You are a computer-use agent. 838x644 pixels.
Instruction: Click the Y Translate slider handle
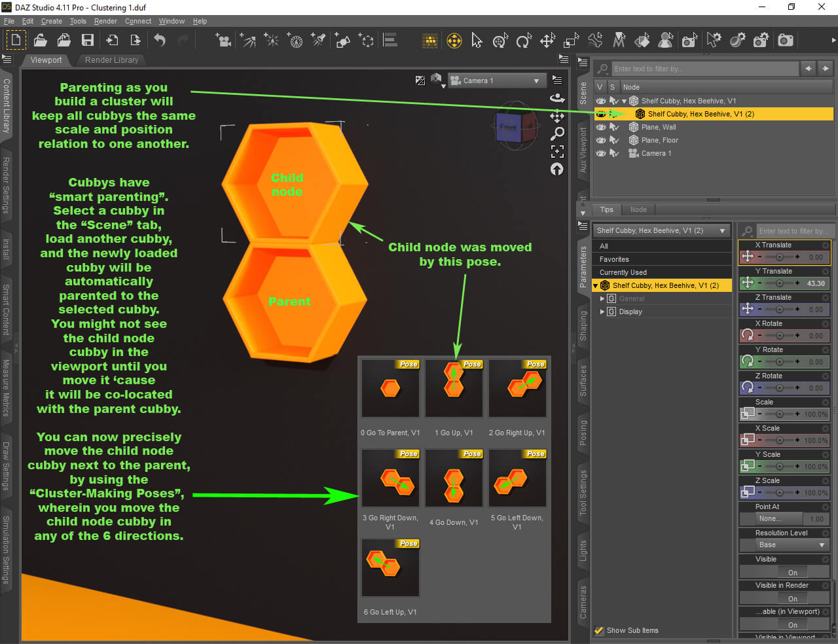[779, 283]
